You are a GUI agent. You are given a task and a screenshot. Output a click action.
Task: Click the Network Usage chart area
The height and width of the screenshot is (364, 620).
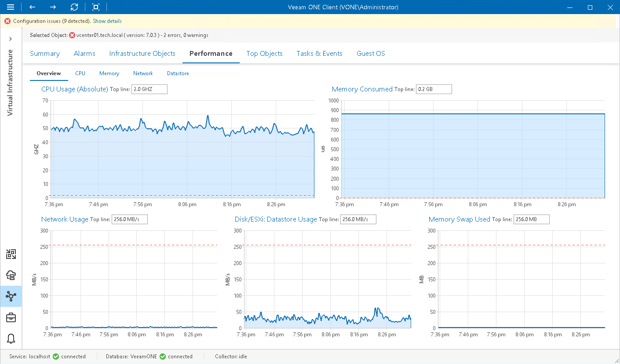pyautogui.click(x=134, y=280)
